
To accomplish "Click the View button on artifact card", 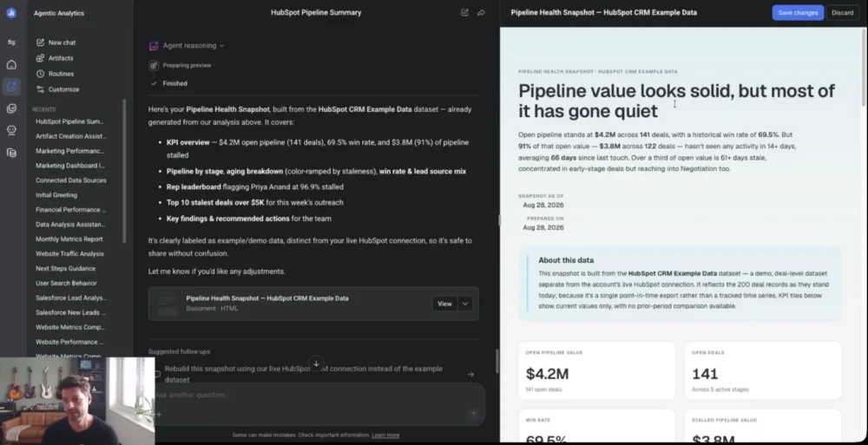I will point(444,304).
